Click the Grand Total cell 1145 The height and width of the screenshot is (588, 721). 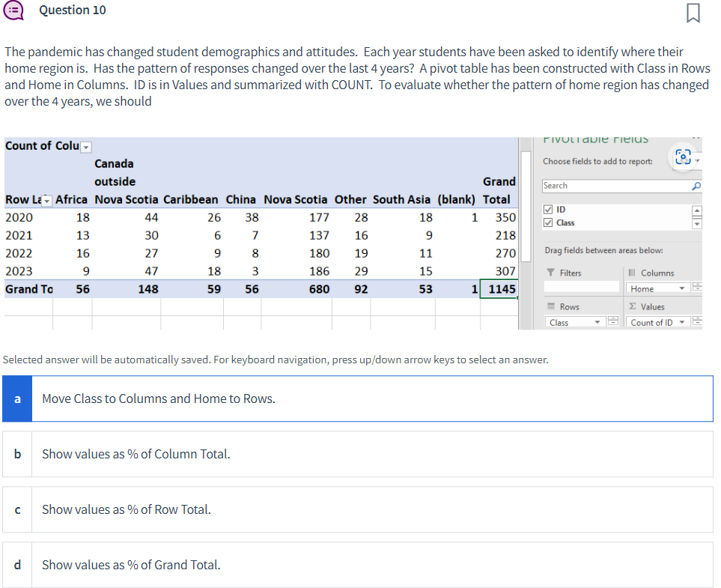(499, 289)
